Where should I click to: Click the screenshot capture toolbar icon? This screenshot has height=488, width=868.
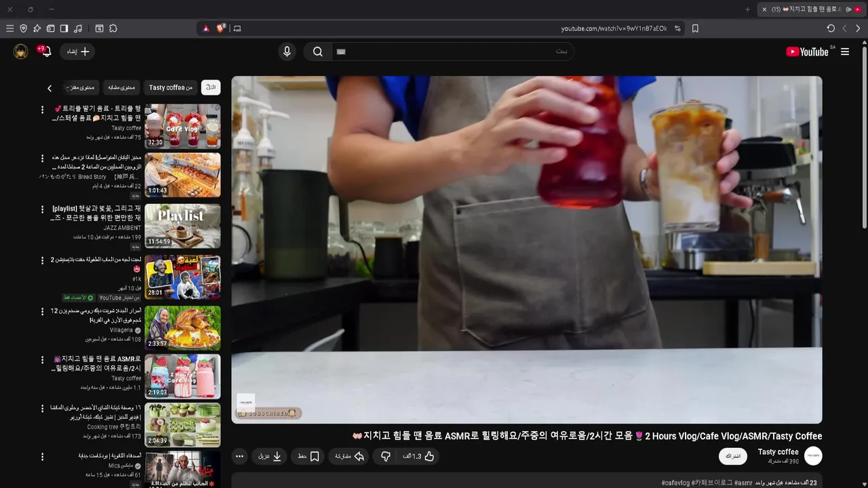[x=99, y=28]
